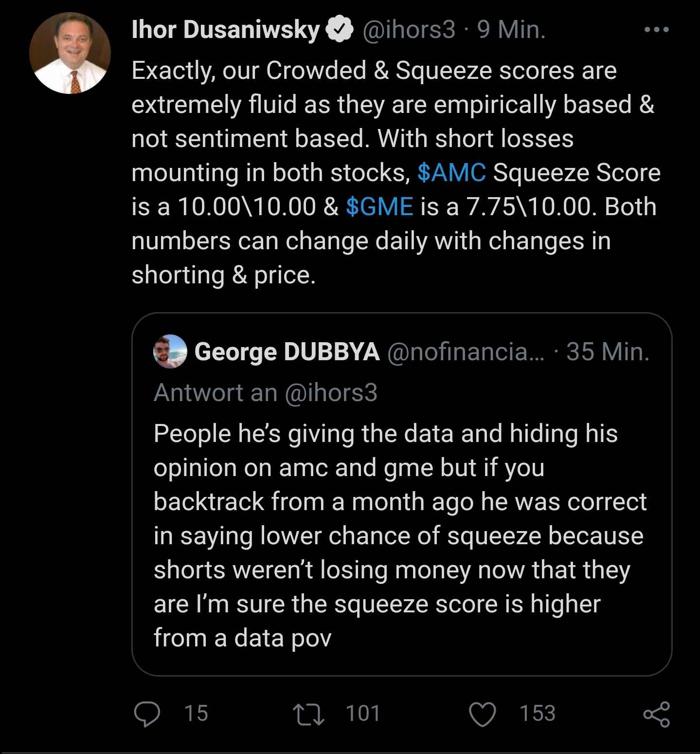700x754 pixels.
Task: Click @ihors3 in the Antwort an line
Action: (330, 392)
